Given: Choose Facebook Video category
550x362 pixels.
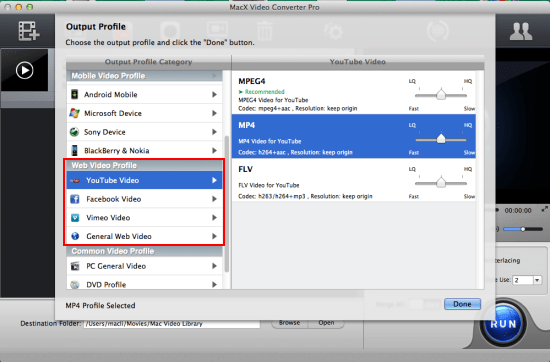Looking at the screenshot, I should 145,199.
